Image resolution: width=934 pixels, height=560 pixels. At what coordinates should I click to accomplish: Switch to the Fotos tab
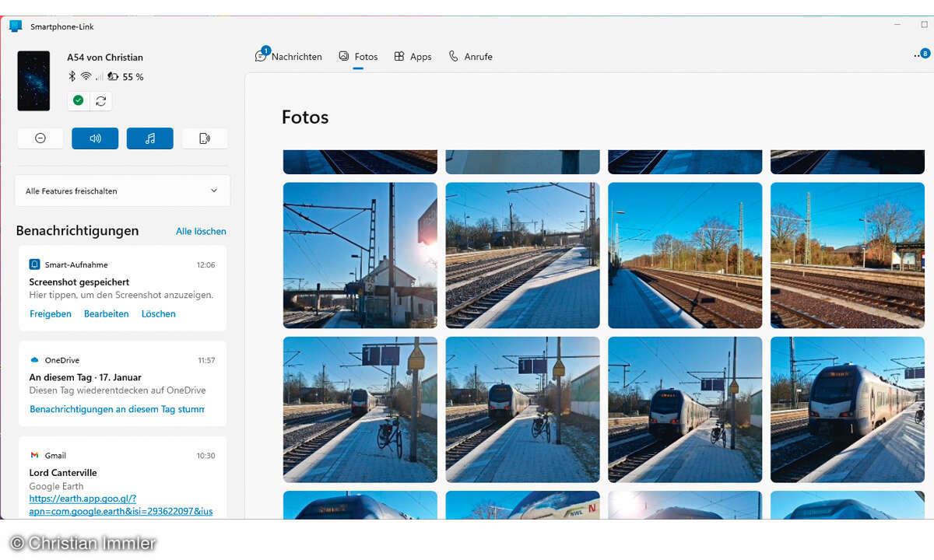[358, 57]
